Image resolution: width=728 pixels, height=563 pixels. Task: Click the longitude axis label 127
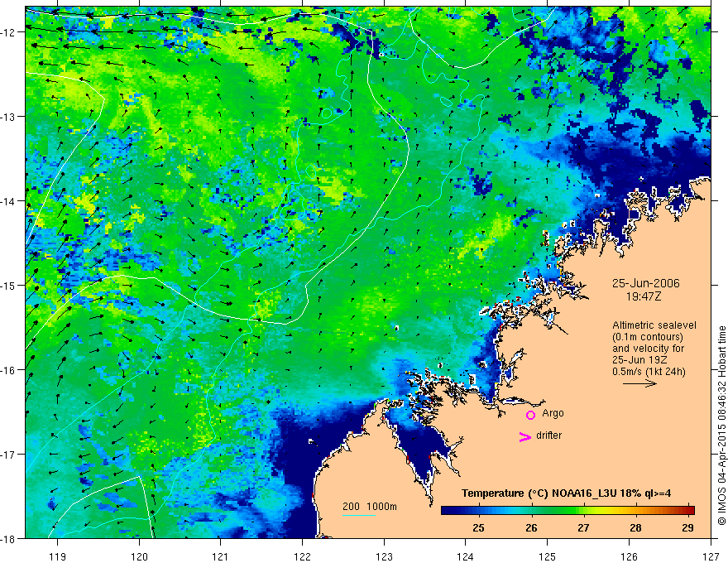point(711,556)
